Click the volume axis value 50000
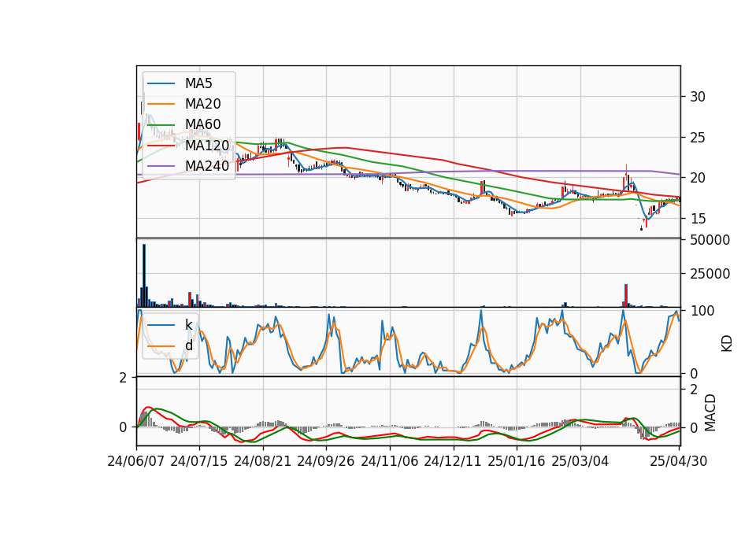756x543 pixels. pyautogui.click(x=710, y=241)
